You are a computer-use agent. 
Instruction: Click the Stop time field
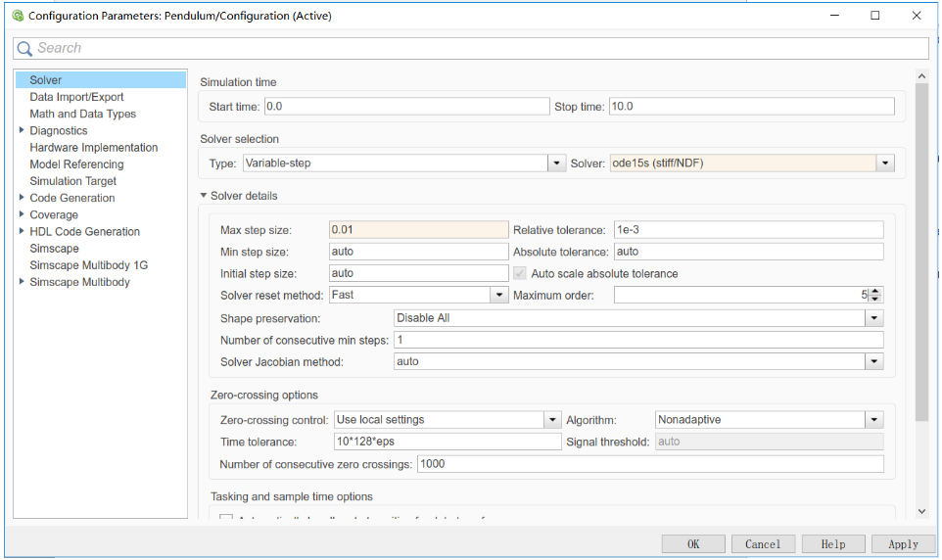pyautogui.click(x=752, y=107)
